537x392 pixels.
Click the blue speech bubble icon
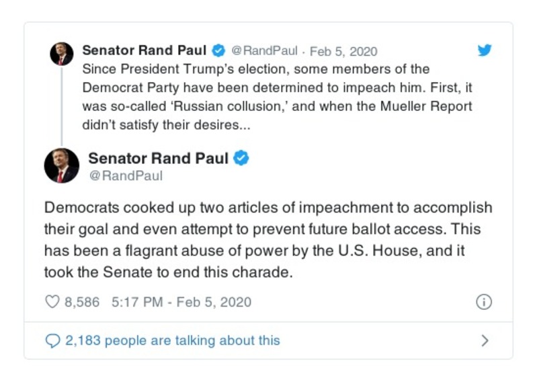click(52, 340)
